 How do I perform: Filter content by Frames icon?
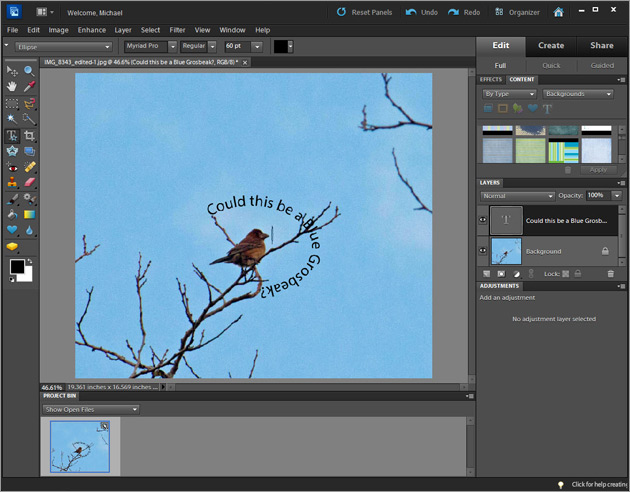pos(502,108)
